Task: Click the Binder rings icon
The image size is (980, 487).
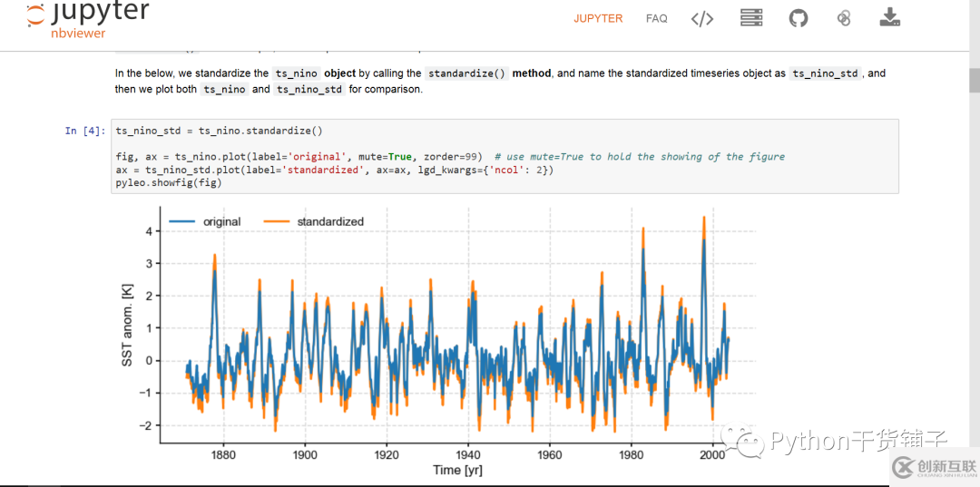Action: [x=844, y=18]
